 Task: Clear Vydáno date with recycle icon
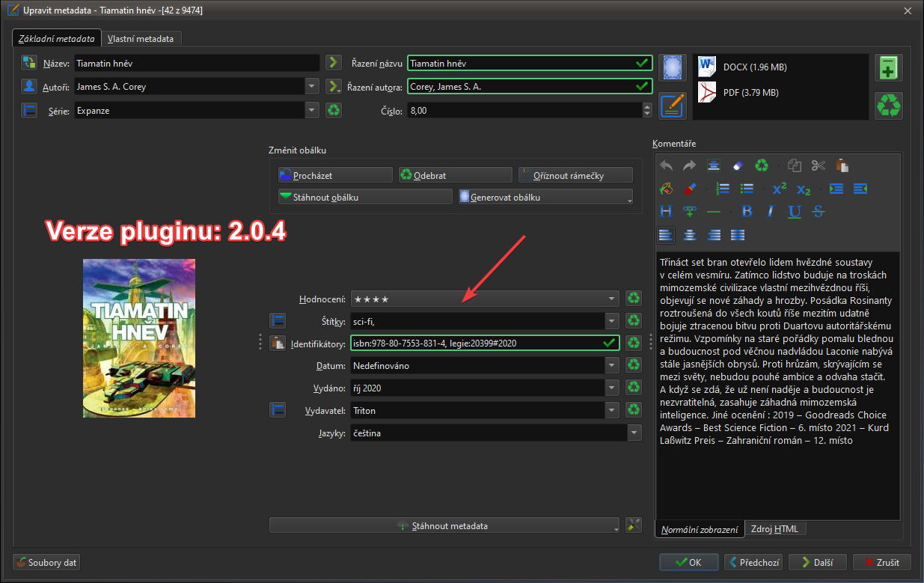[x=634, y=388]
